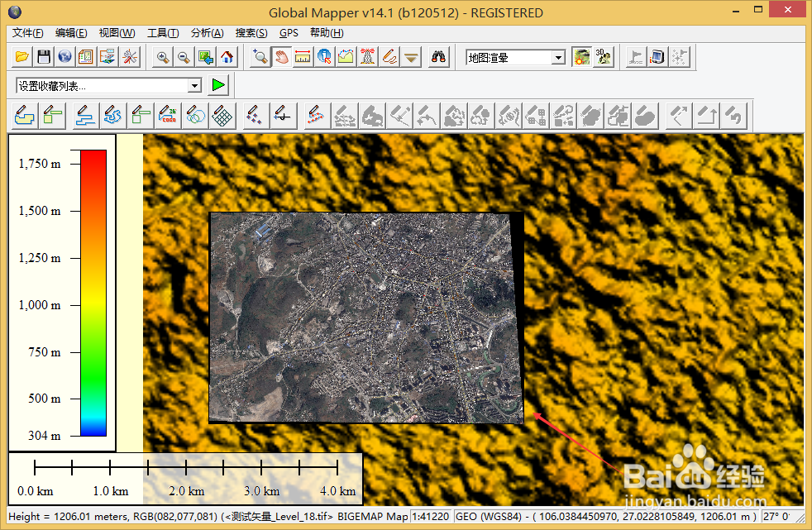The image size is (812, 530).
Task: Click the 1,750 m legend label
Action: pos(40,164)
